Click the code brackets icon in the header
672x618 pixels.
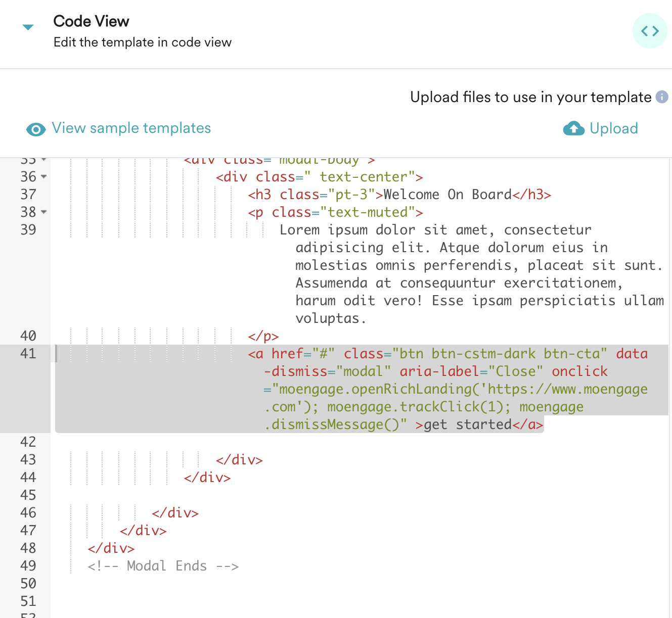[x=650, y=31]
